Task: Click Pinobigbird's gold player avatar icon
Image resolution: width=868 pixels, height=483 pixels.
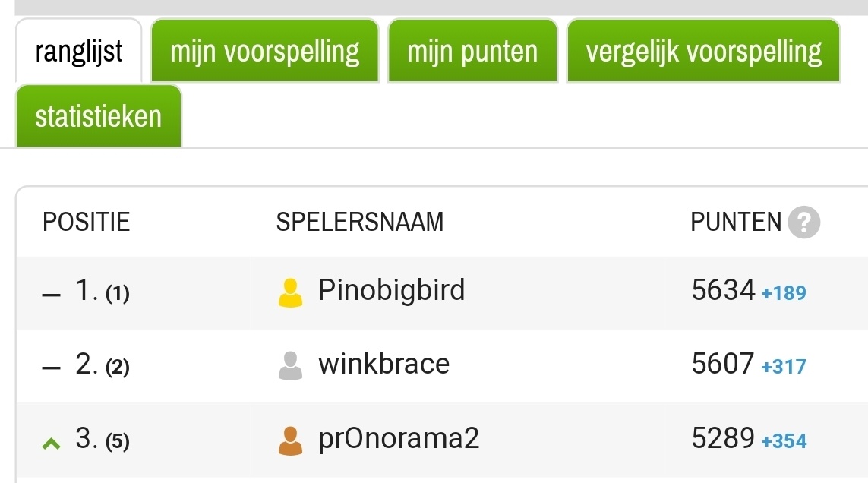Action: click(291, 292)
